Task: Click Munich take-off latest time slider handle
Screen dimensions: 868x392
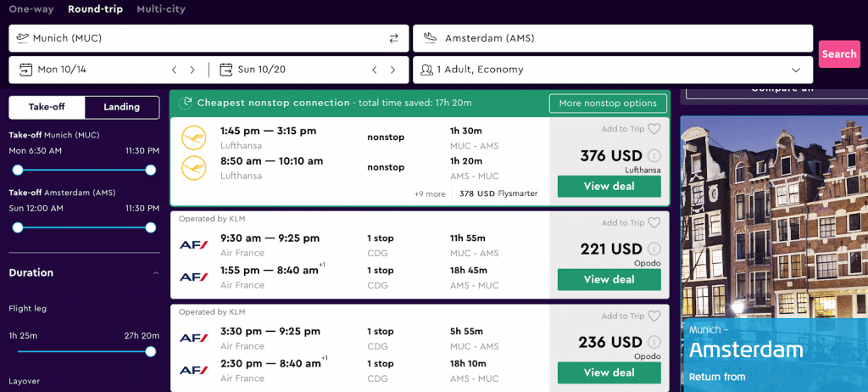Action: [151, 171]
